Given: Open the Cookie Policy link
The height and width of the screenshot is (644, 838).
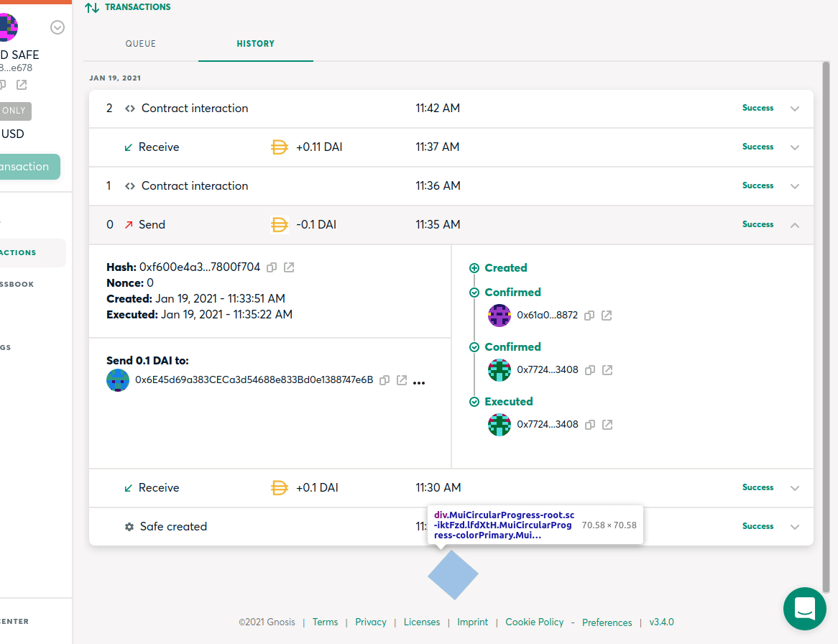Looking at the screenshot, I should (x=535, y=622).
